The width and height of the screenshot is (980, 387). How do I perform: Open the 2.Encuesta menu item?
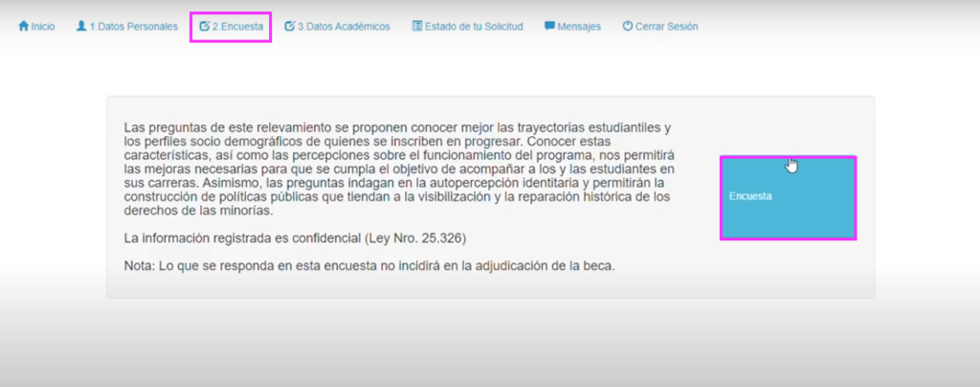click(232, 26)
